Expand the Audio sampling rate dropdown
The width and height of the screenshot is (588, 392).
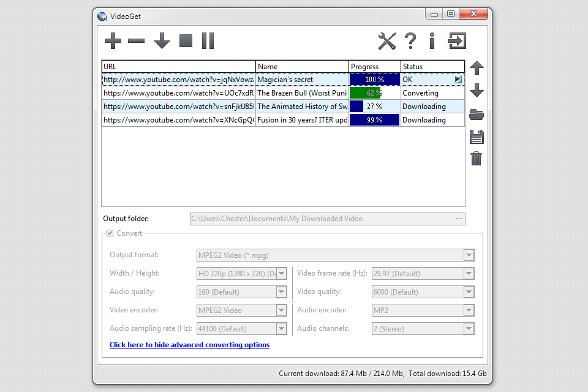point(282,328)
